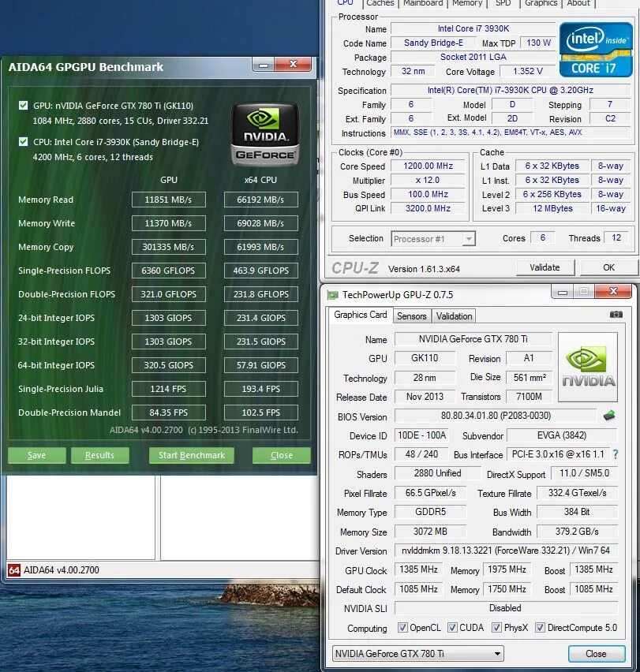This screenshot has height=672, width=640.
Task: Click the Start Benchmark button
Action: point(192,455)
